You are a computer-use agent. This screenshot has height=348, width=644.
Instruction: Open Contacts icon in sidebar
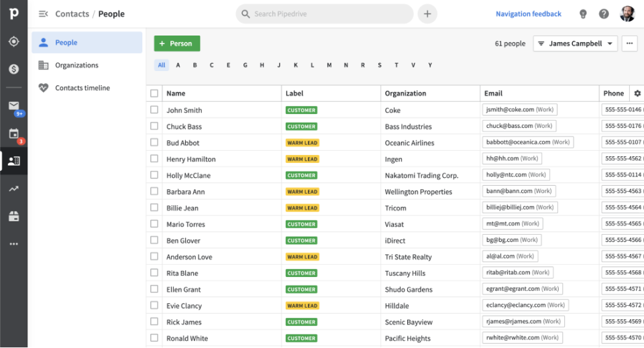(13, 161)
